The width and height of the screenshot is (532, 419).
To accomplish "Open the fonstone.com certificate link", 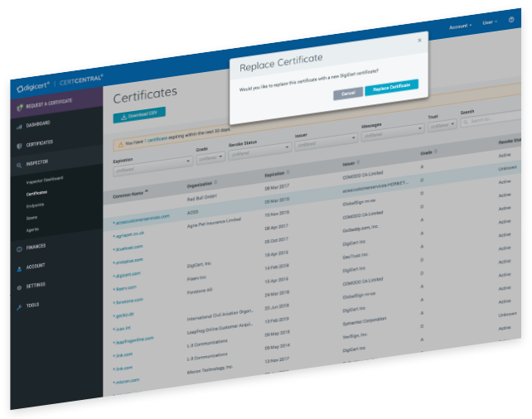I will (129, 301).
